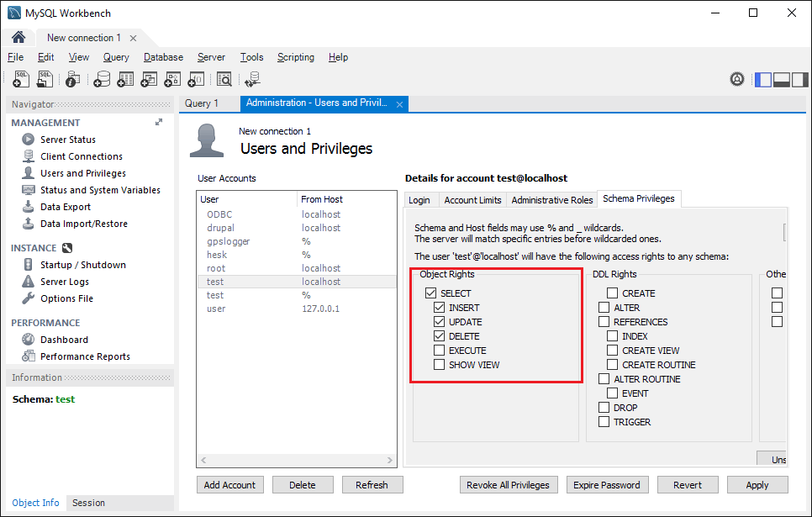Click Revoke All Privileges button
Screen dimensions: 812x517
509,485
